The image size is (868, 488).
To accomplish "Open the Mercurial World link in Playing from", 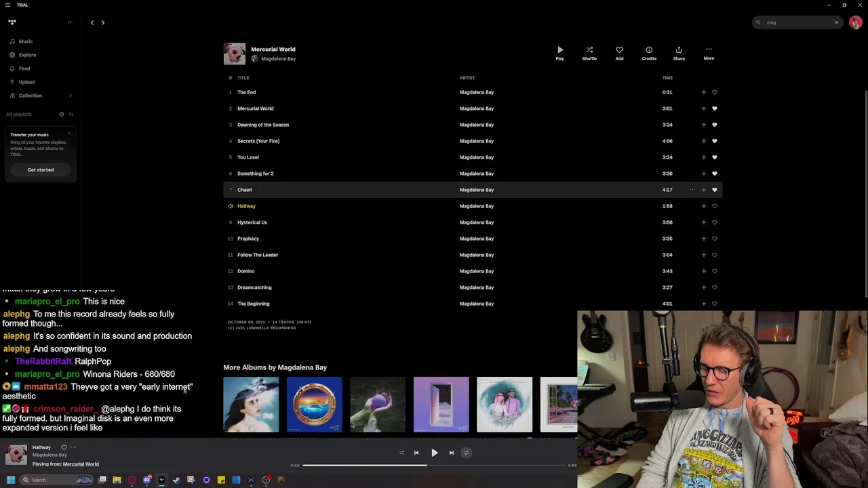I will pyautogui.click(x=81, y=464).
